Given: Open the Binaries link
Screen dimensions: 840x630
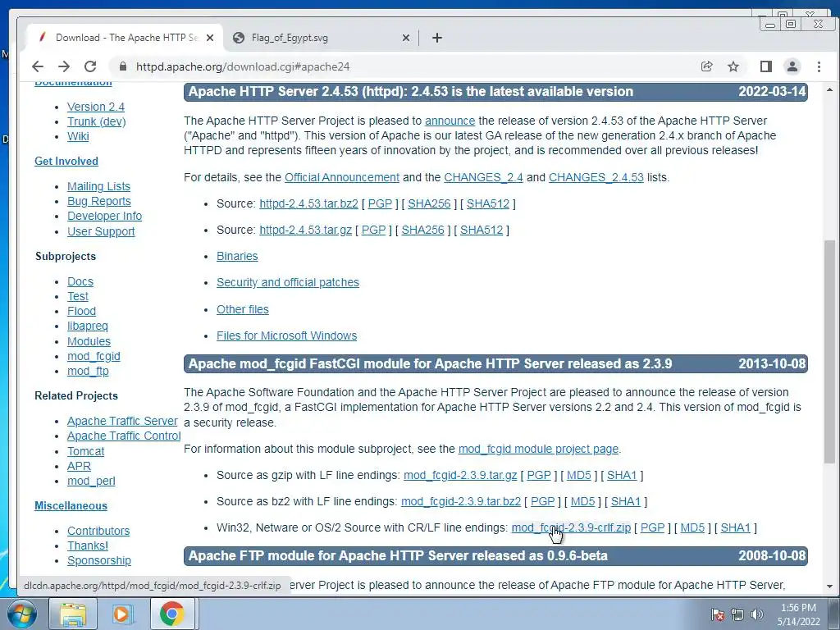Looking at the screenshot, I should (237, 256).
